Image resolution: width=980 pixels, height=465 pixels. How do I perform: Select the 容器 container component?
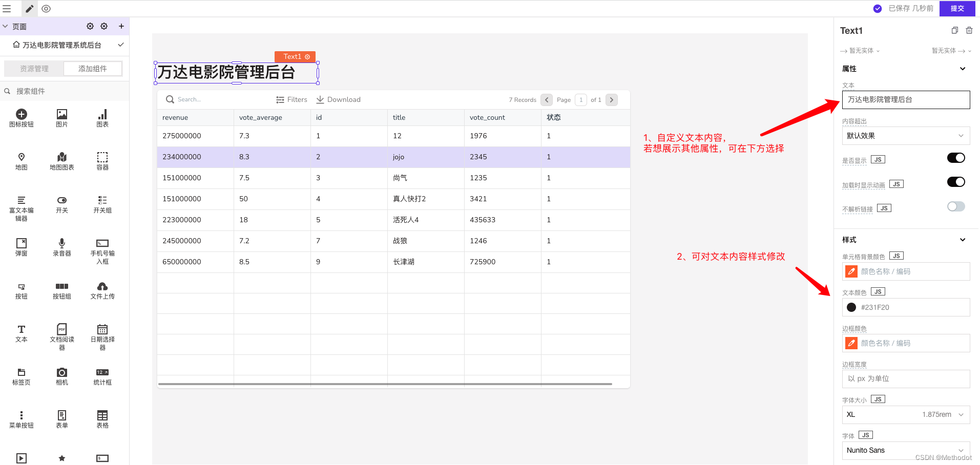click(x=102, y=161)
